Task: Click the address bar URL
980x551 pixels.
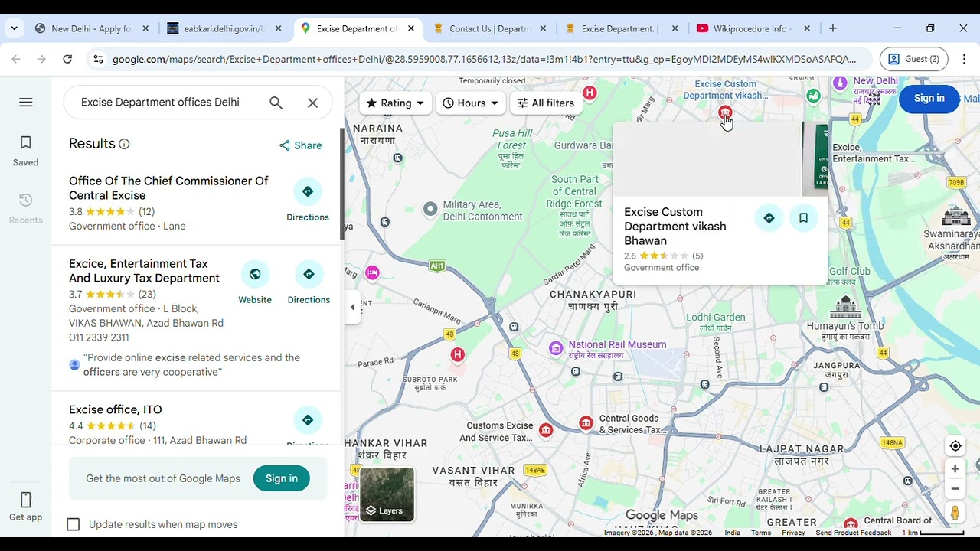Action: tap(484, 59)
